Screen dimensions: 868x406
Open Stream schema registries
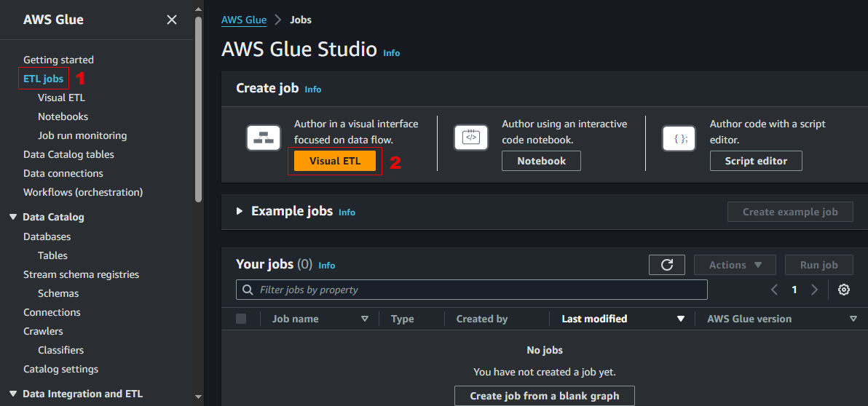pyautogui.click(x=82, y=274)
